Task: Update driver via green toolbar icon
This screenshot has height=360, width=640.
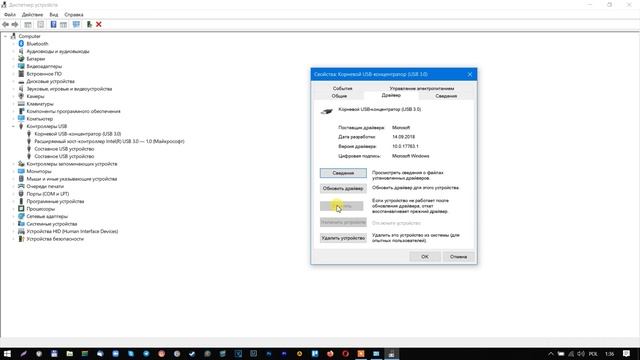Action: pyautogui.click(x=89, y=24)
